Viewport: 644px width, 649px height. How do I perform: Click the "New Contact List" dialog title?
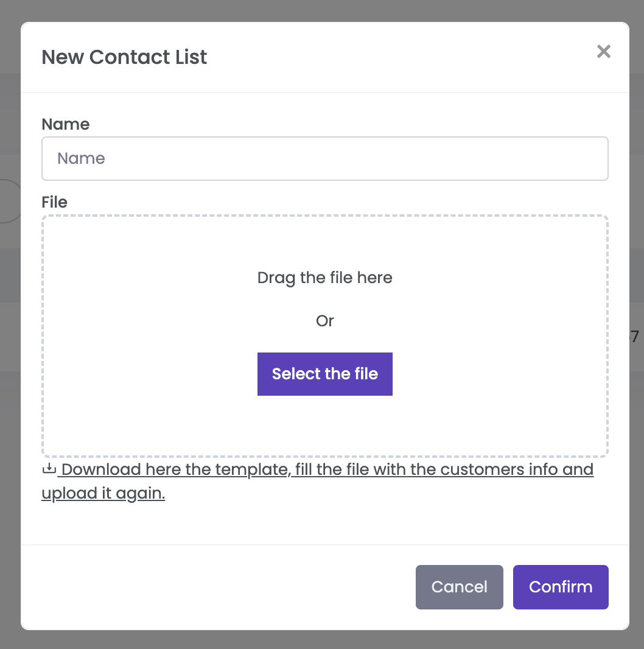point(124,57)
